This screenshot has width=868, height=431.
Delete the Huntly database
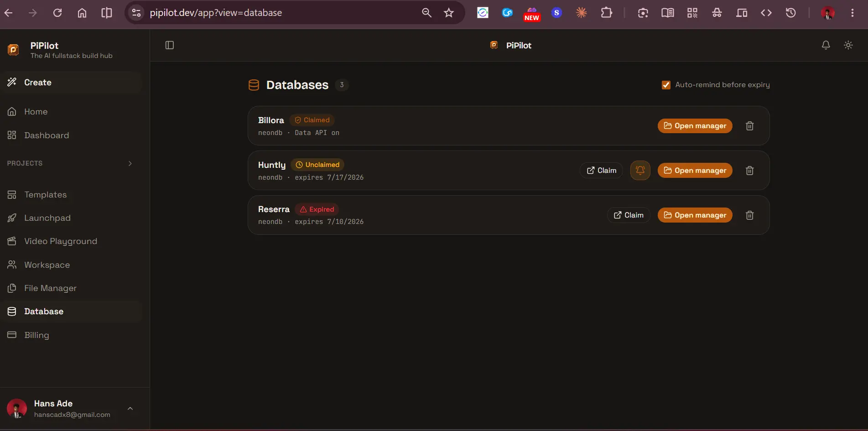(749, 171)
